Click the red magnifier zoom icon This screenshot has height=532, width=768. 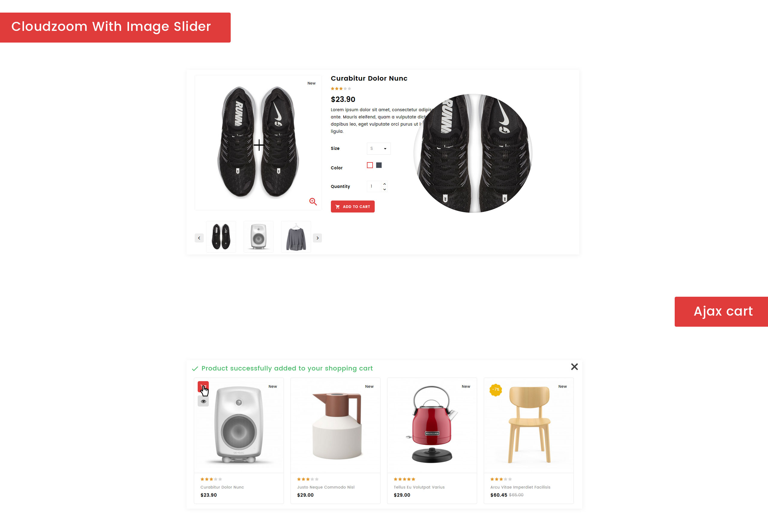point(313,201)
